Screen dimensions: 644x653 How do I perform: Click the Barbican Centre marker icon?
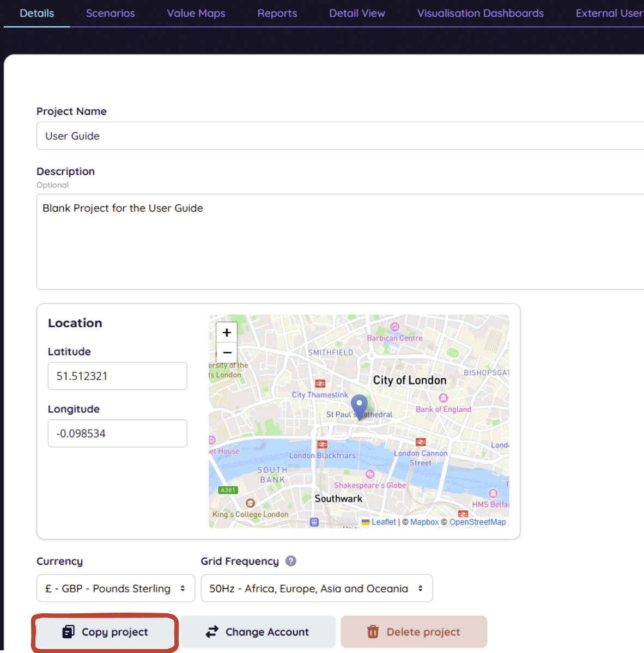pyautogui.click(x=394, y=327)
